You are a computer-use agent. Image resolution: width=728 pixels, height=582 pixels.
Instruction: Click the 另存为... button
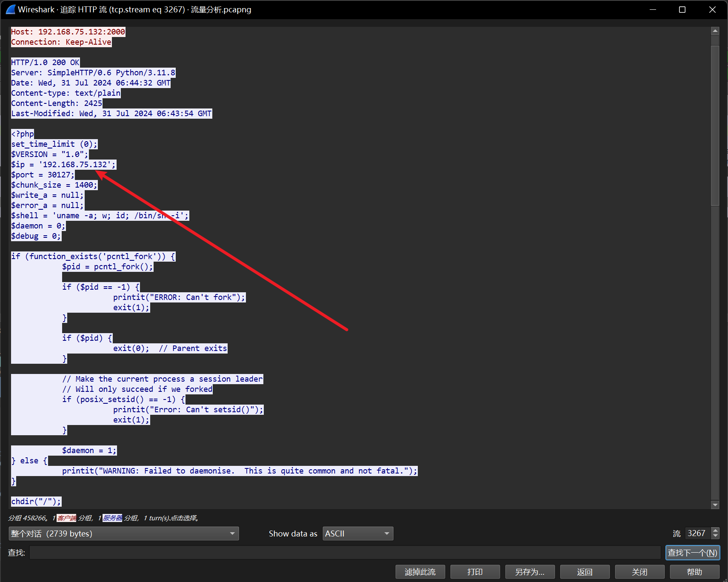(x=530, y=572)
